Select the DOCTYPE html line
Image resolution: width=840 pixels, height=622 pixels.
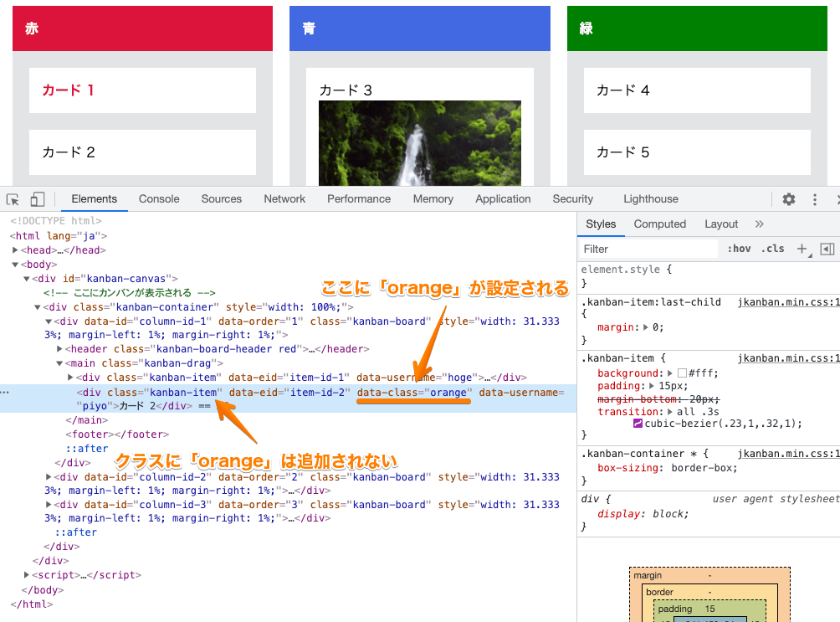(x=56, y=221)
